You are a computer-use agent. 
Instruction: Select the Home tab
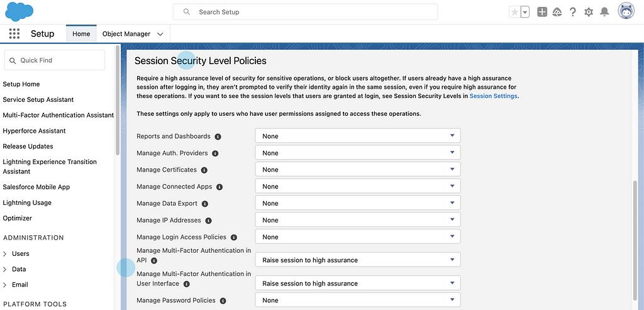[81, 34]
